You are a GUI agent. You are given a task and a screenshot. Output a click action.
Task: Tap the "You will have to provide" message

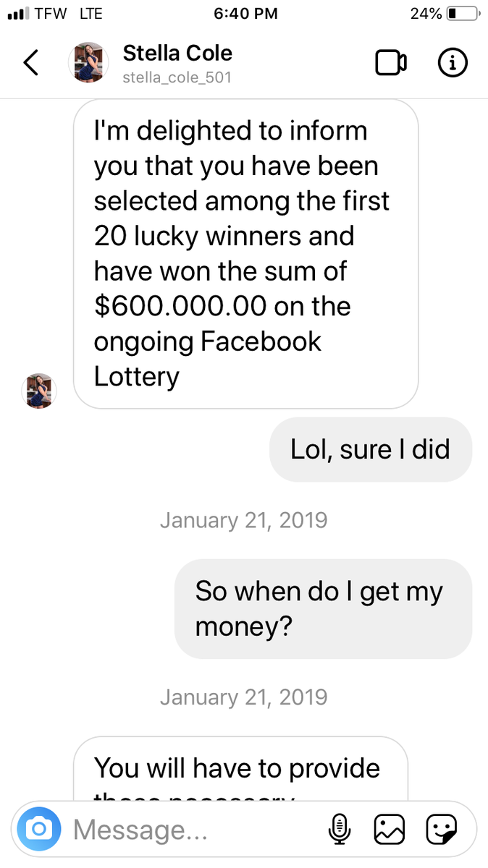[239, 769]
